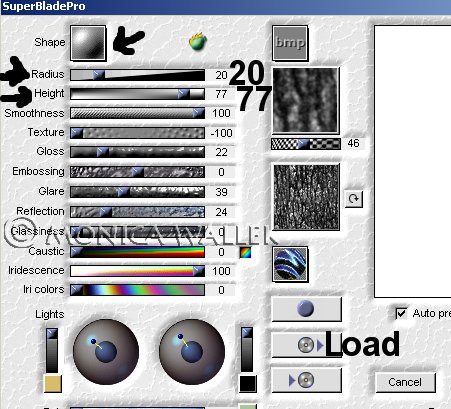Open the environment reflection map thumbnail
The width and height of the screenshot is (451, 409).
click(x=306, y=197)
